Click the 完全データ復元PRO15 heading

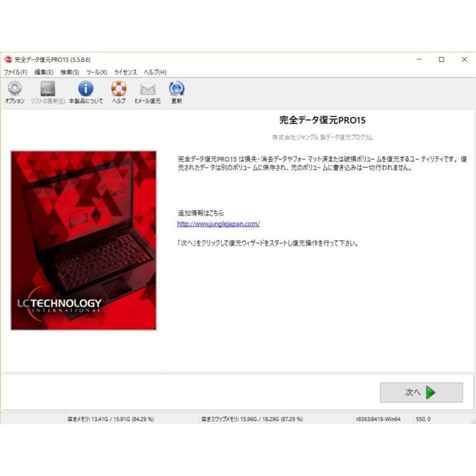(x=323, y=120)
